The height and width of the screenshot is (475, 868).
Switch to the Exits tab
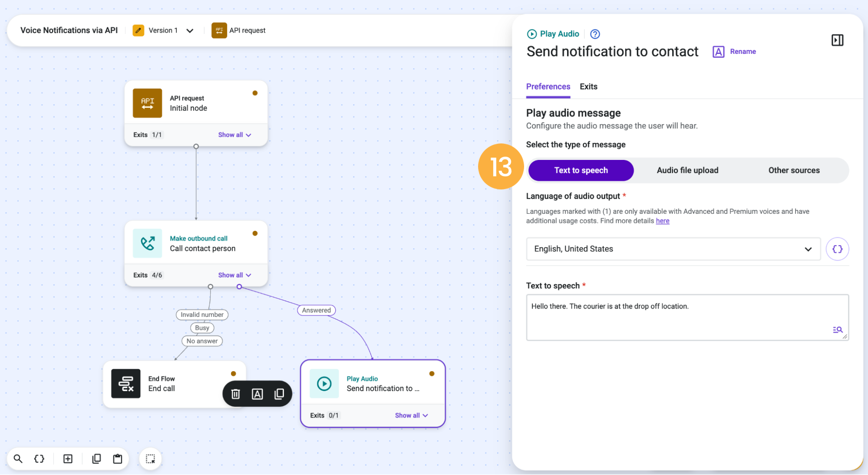588,86
